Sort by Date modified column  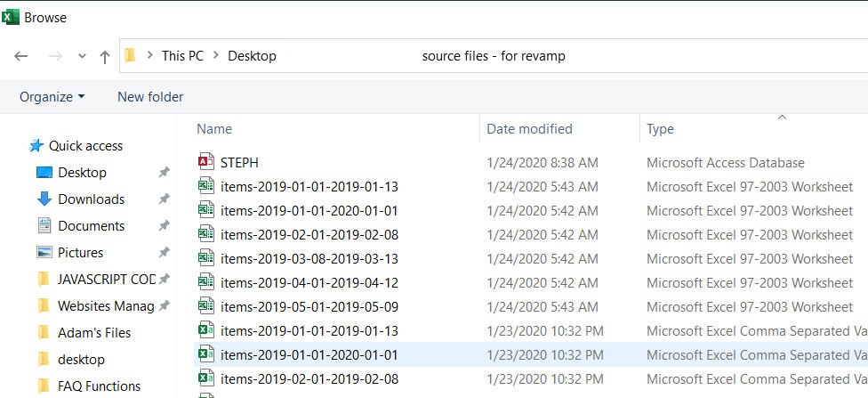click(529, 129)
